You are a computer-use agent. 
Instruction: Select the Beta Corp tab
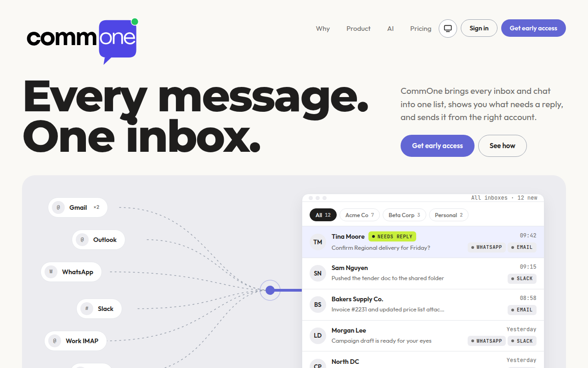[404, 215]
